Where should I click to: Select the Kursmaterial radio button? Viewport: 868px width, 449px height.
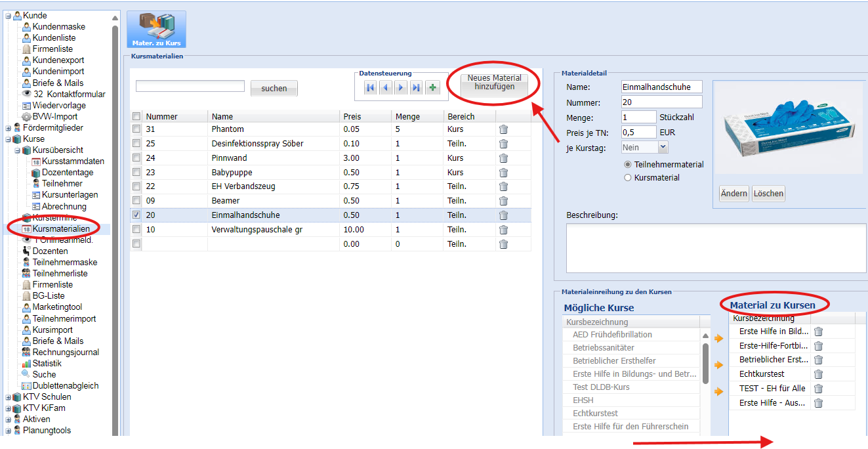628,178
